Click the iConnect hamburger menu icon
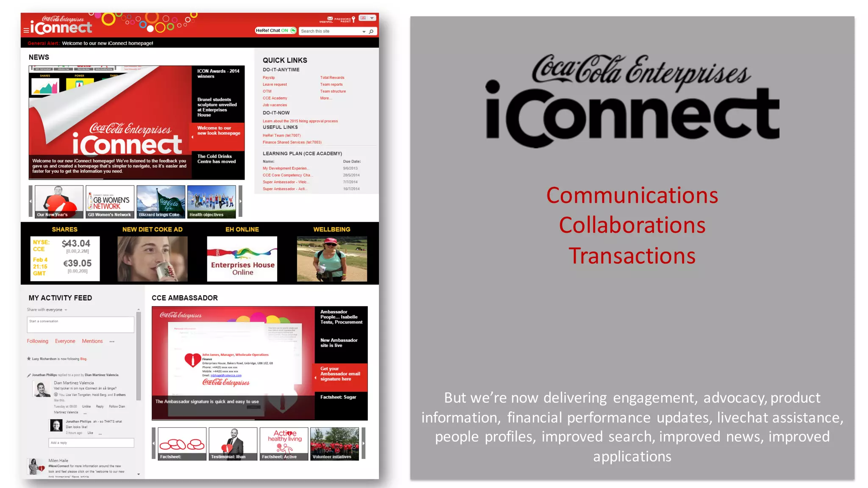The height and width of the screenshot is (488, 868). pyautogui.click(x=25, y=30)
